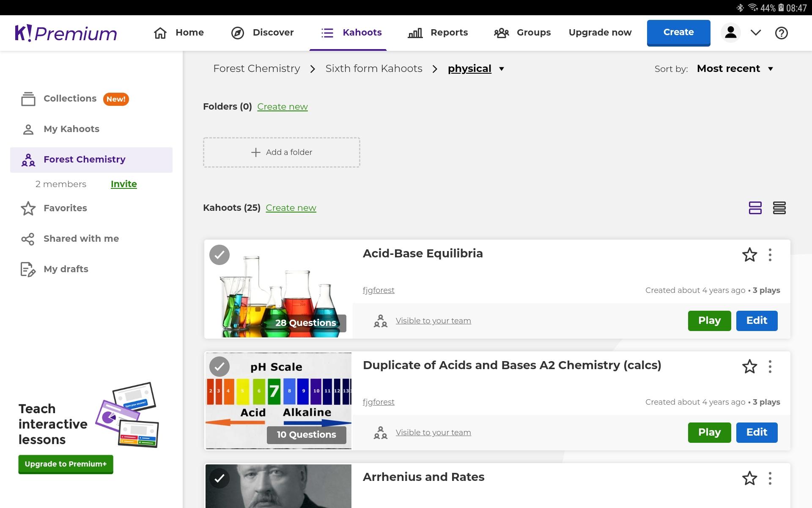Open the Home tab
The image size is (812, 508).
pyautogui.click(x=179, y=33)
